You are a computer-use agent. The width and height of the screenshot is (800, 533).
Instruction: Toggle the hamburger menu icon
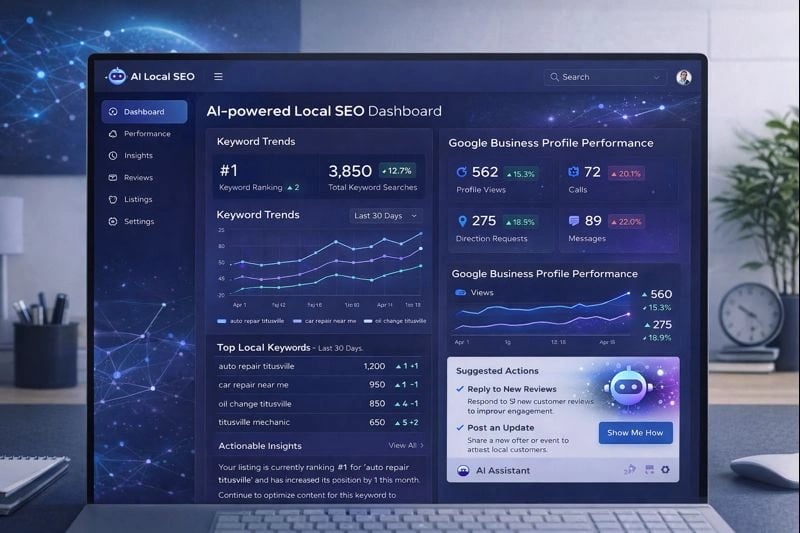point(218,77)
